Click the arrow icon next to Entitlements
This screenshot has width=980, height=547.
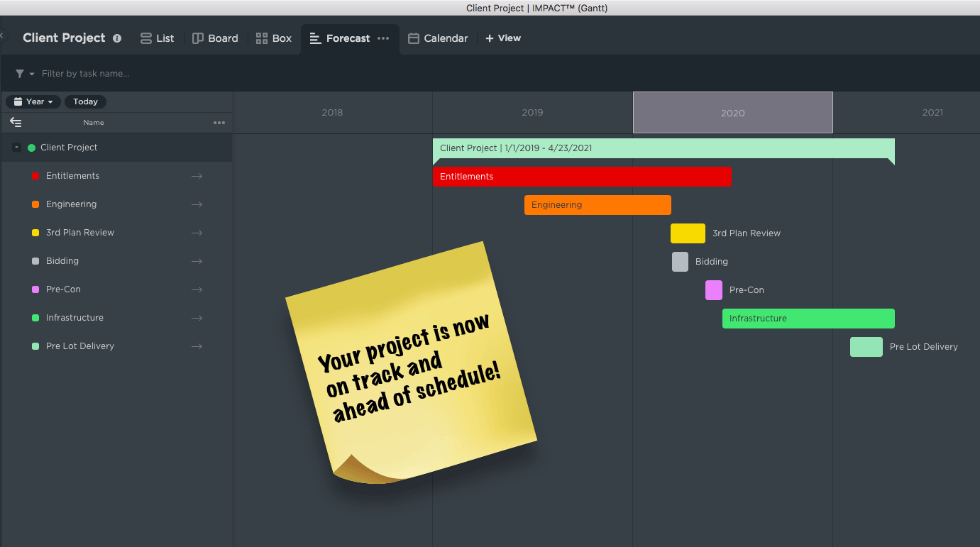tap(197, 176)
